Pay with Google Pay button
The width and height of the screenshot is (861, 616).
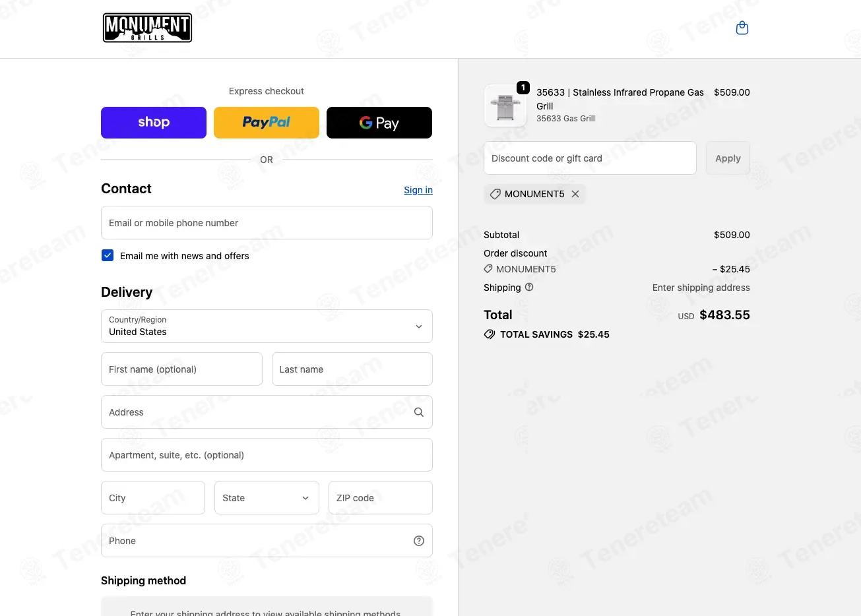(x=379, y=123)
